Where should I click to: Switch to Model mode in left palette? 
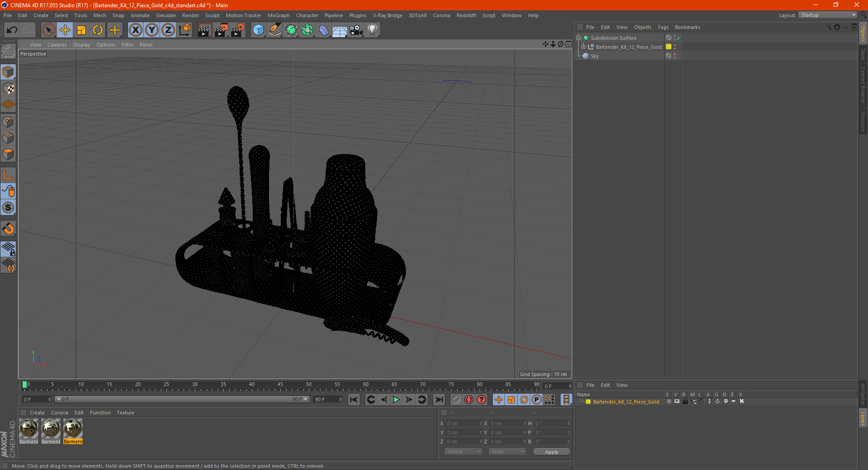(x=8, y=72)
